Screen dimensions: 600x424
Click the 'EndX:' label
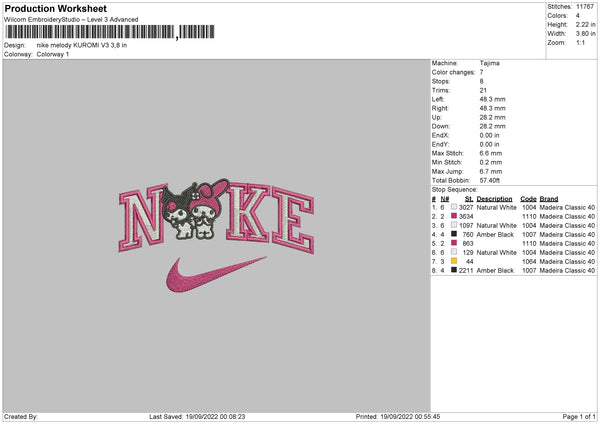pos(440,135)
